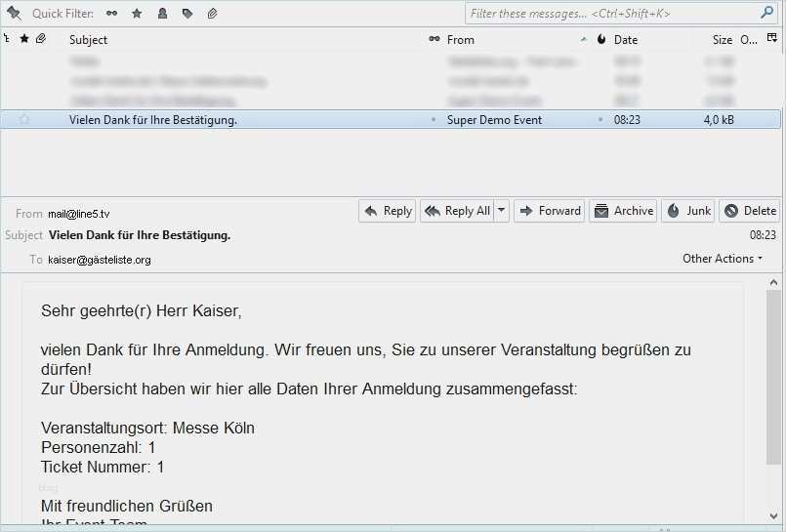
Task: Filter messages from contacts icon
Action: pos(162,14)
